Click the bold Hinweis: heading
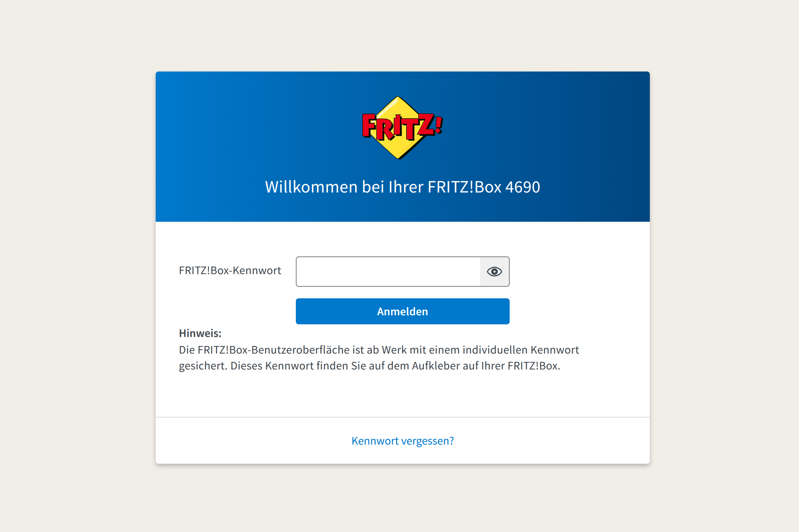 pyautogui.click(x=200, y=333)
